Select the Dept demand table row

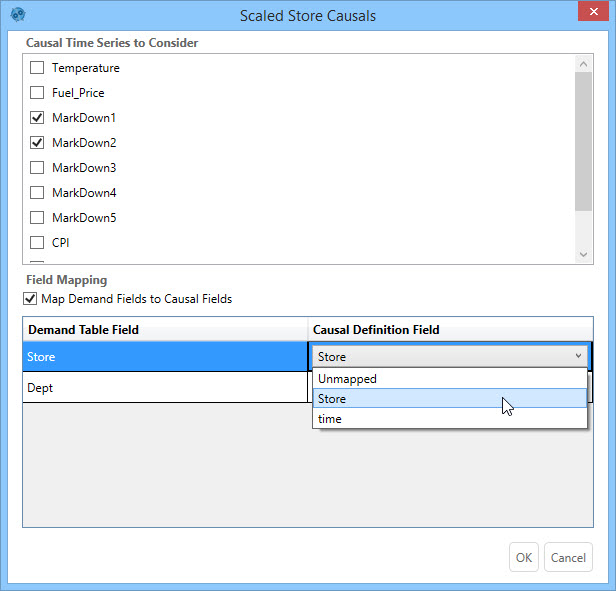click(x=165, y=388)
